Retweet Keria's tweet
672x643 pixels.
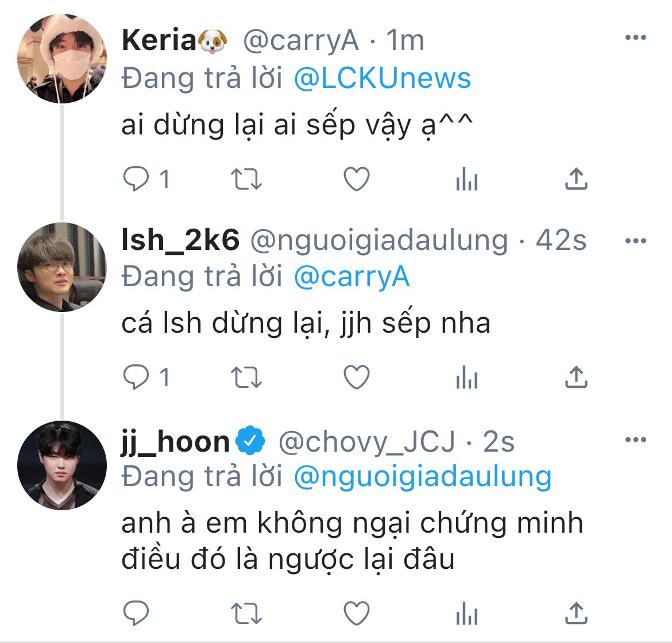coord(246,180)
